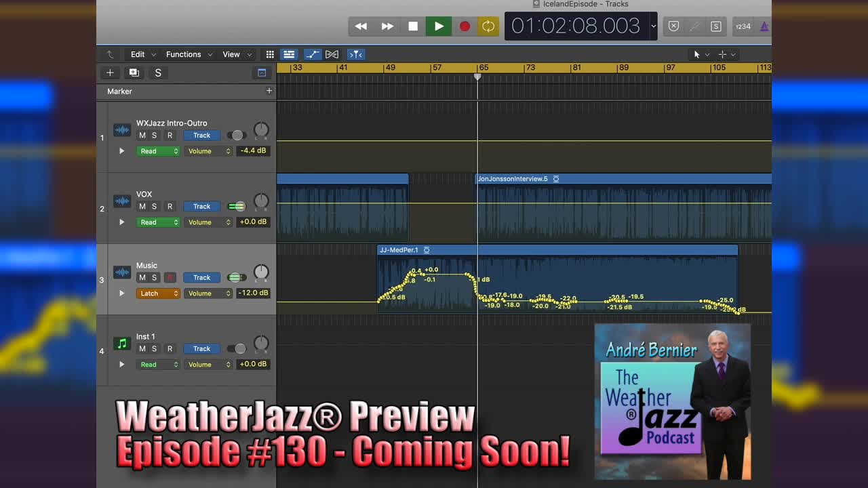Click the Inst 1 Track automation button

pos(202,349)
